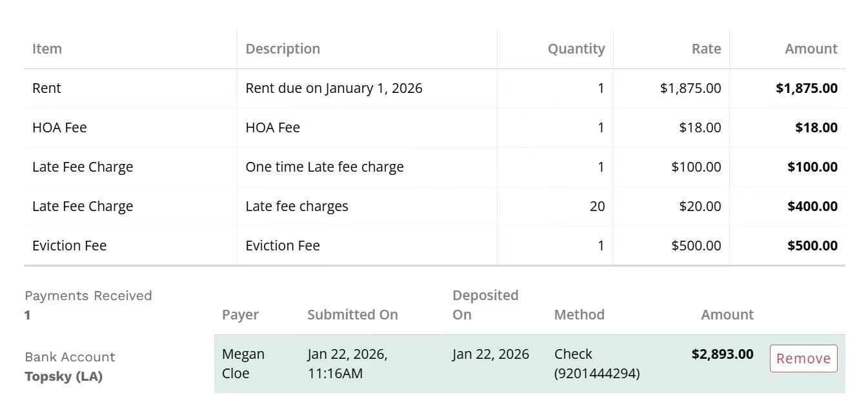
Task: Click the $2,893.00 payment amount
Action: coord(722,354)
